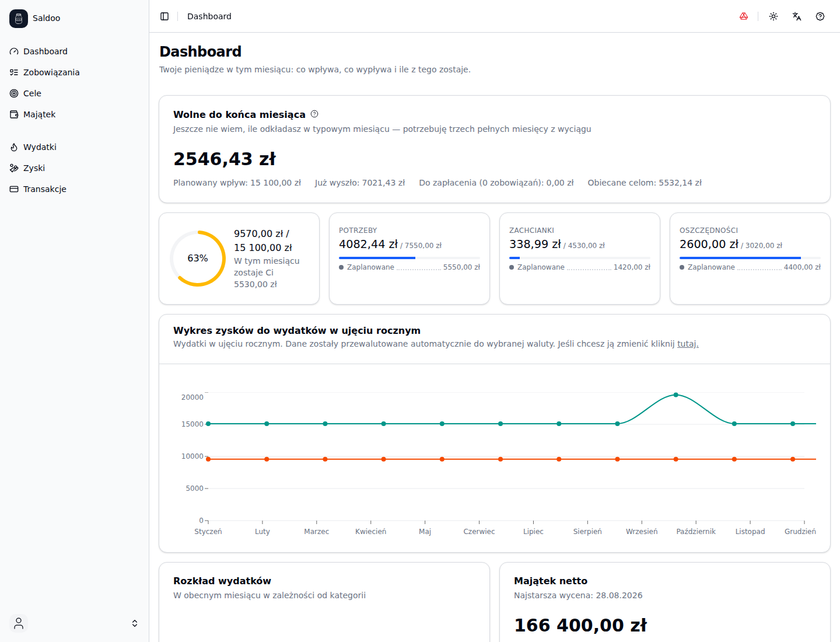
Task: Click Do zapłacenia (0 zobowiązań) text
Action: point(496,183)
